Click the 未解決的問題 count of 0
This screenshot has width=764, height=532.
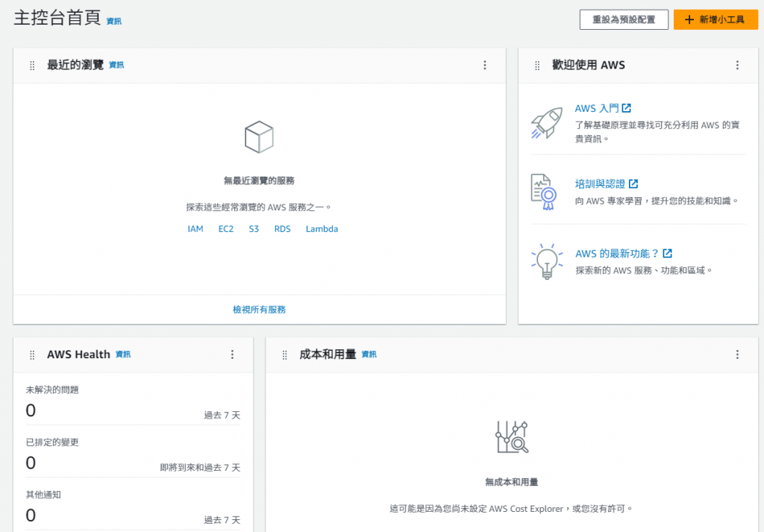point(31,410)
